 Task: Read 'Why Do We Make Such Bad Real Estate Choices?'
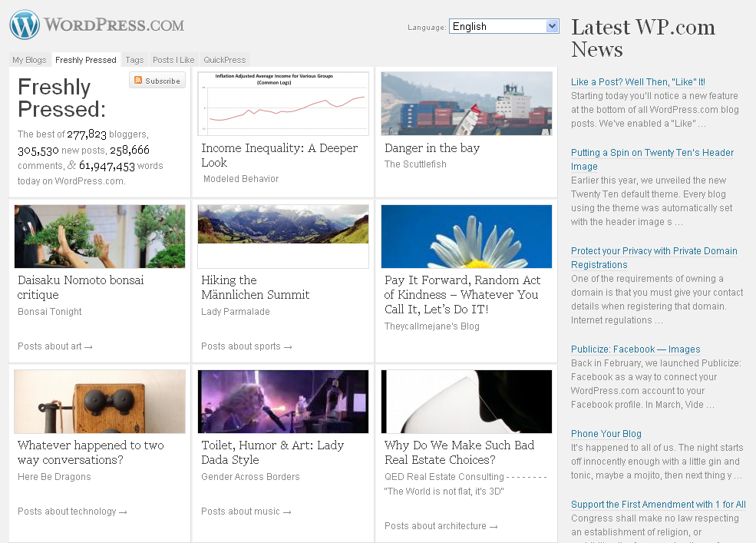pyautogui.click(x=460, y=452)
